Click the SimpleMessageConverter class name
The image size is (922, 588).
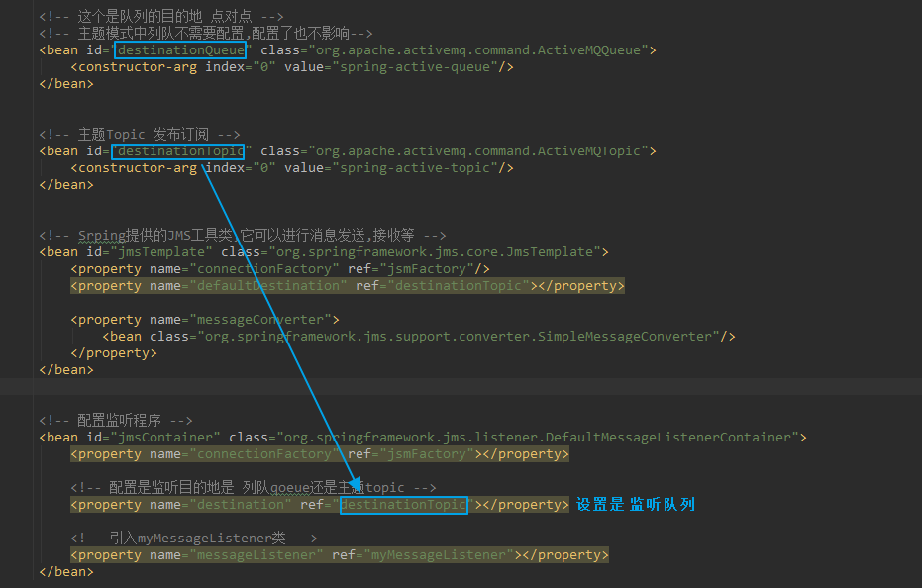(459, 337)
